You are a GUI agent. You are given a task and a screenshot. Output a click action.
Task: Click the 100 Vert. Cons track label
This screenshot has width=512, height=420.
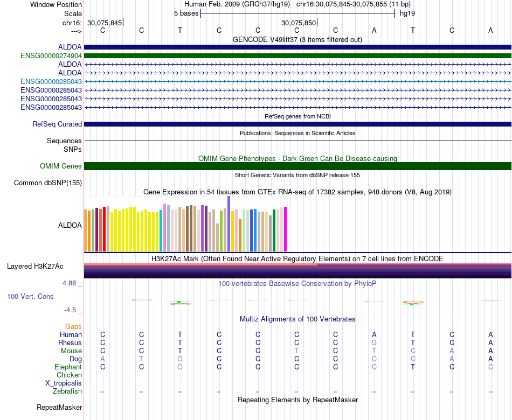[x=30, y=296]
